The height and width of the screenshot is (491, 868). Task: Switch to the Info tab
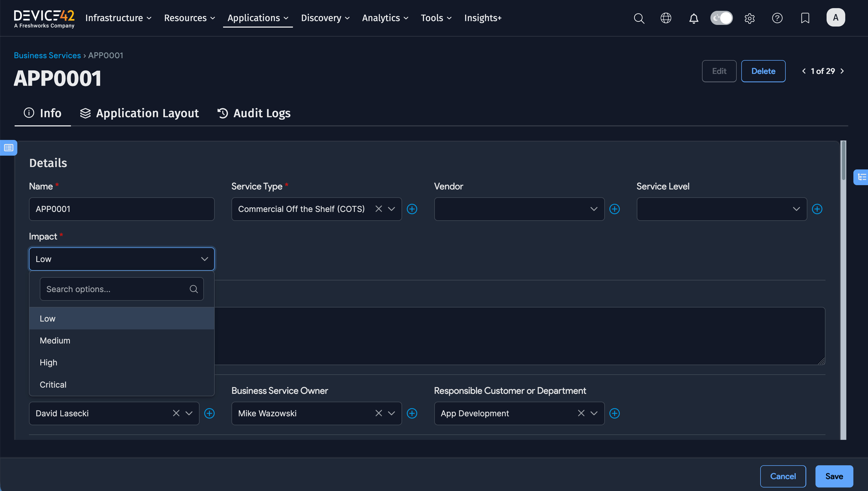tap(43, 113)
